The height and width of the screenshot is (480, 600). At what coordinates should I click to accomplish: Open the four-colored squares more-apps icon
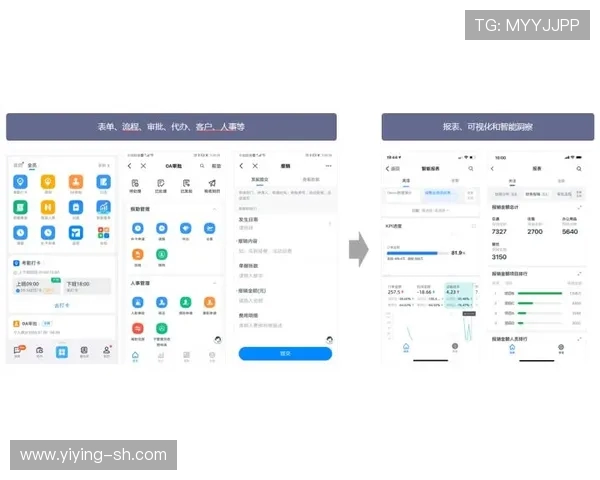(x=103, y=232)
